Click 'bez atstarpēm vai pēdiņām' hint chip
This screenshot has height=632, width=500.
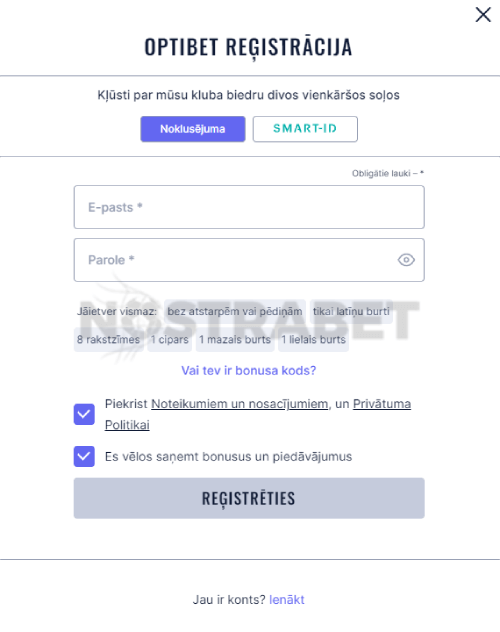point(235,311)
